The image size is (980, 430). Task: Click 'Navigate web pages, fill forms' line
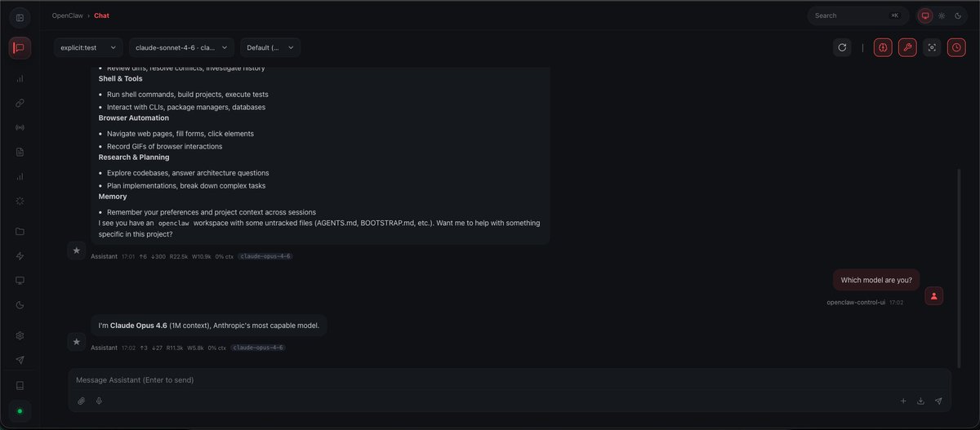[180, 134]
